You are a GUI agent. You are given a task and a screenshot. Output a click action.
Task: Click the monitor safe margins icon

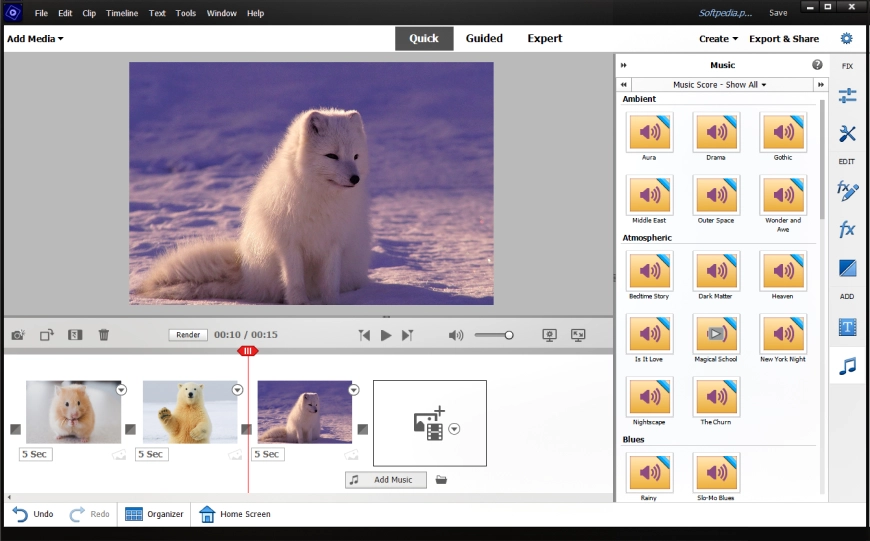(549, 335)
